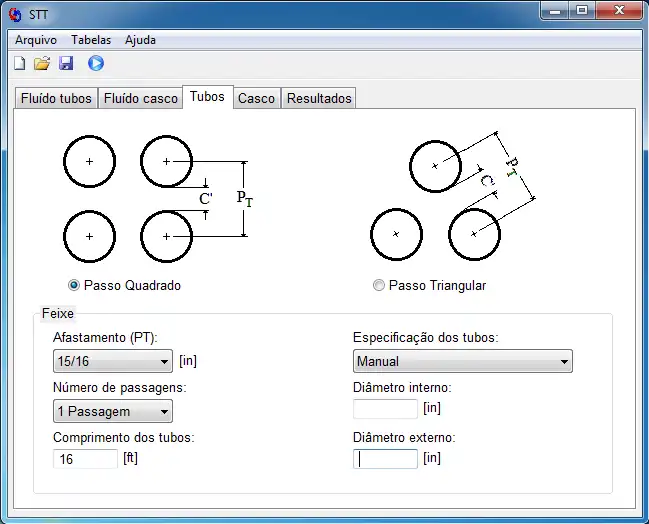
Task: Switch to the Fluído casco tab
Action: pos(141,99)
